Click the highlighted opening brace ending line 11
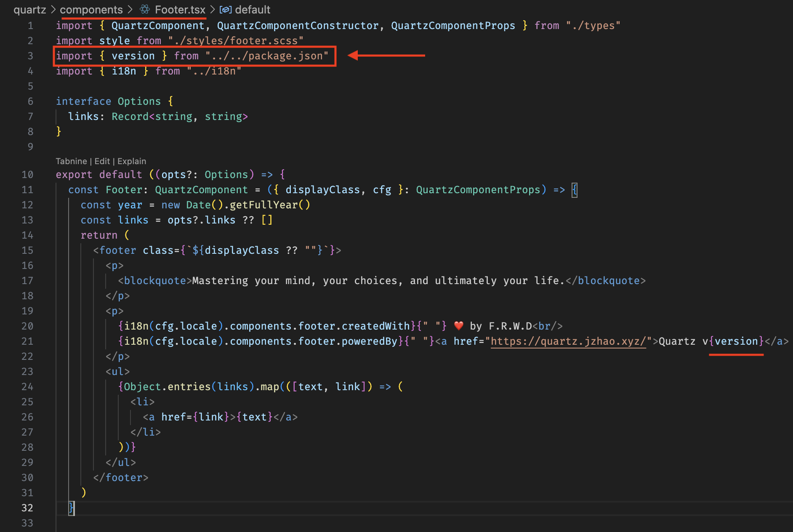 coord(575,190)
